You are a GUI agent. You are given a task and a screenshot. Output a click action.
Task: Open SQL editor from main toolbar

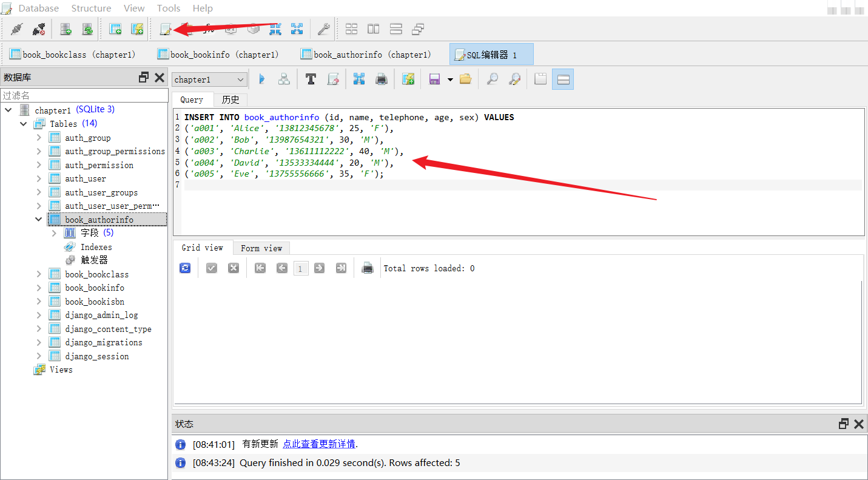click(x=165, y=29)
